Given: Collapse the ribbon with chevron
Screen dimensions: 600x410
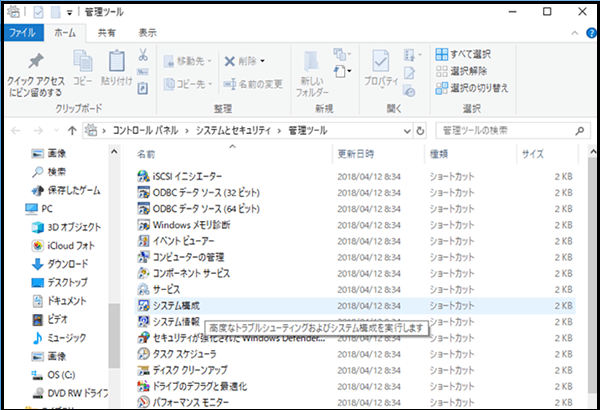Looking at the screenshot, I should coord(575,33).
